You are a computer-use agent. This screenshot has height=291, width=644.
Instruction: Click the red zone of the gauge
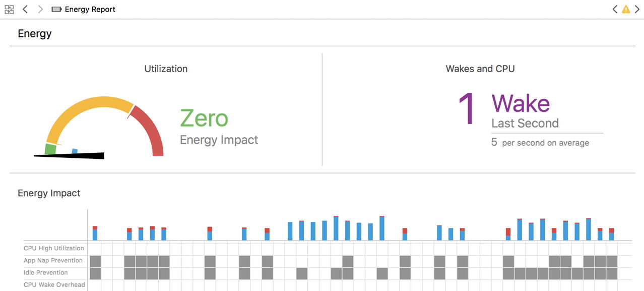(x=152, y=131)
